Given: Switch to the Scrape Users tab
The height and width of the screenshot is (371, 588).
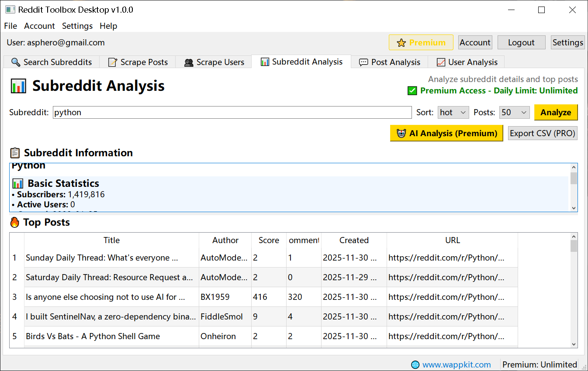Looking at the screenshot, I should 214,62.
